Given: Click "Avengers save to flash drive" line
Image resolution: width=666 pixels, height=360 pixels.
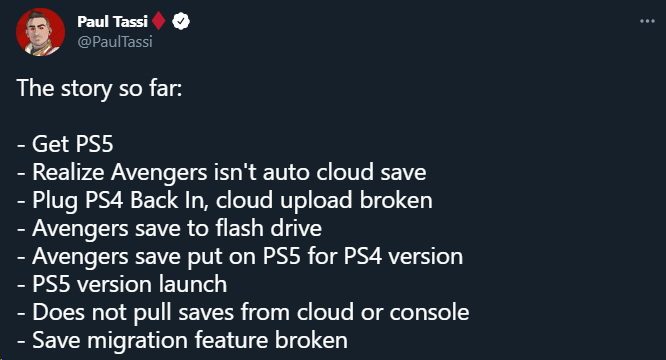Looking at the screenshot, I should point(169,228).
